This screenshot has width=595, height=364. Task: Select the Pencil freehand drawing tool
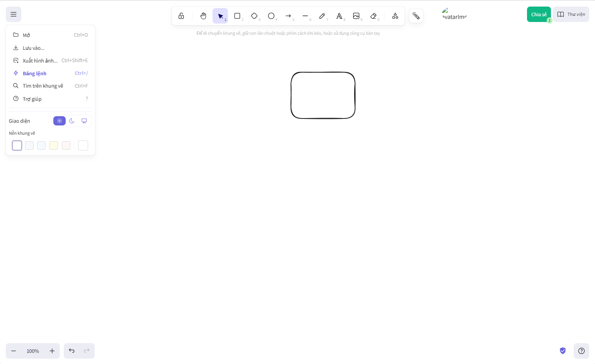click(322, 16)
